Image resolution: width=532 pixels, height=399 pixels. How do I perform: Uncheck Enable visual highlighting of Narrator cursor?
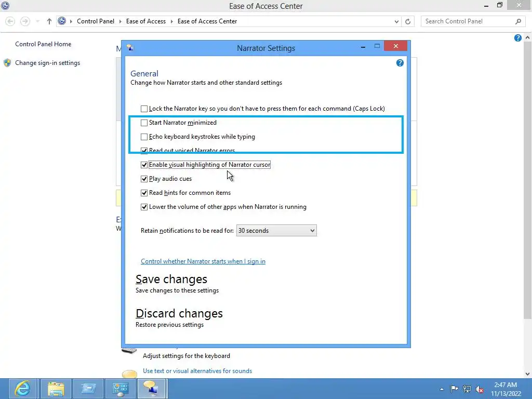(x=144, y=165)
